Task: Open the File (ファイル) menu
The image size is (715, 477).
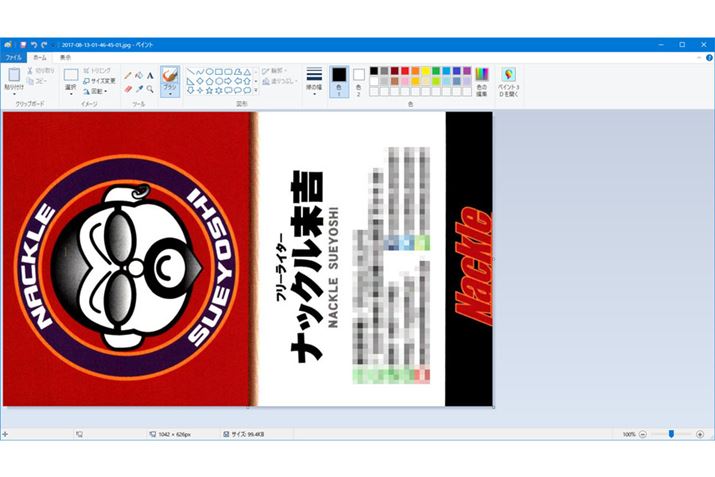Action: [x=13, y=58]
